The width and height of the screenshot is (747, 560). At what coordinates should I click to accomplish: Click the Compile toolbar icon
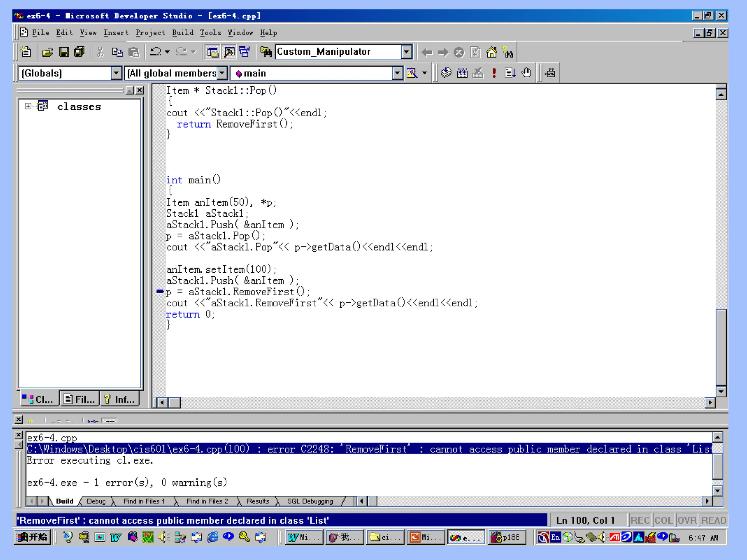(446, 73)
